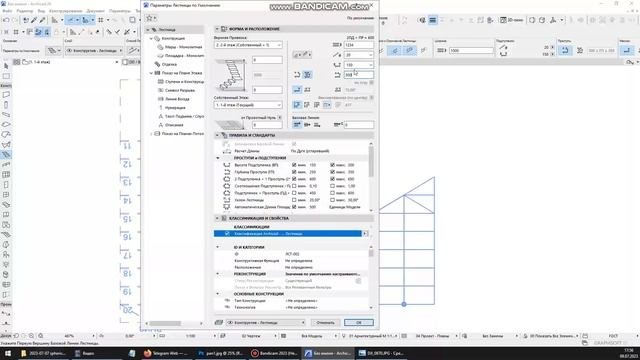Viewport: 640px width, 360px height.
Task: Toggle min checkbox for riser height rule
Action: (x=294, y=165)
